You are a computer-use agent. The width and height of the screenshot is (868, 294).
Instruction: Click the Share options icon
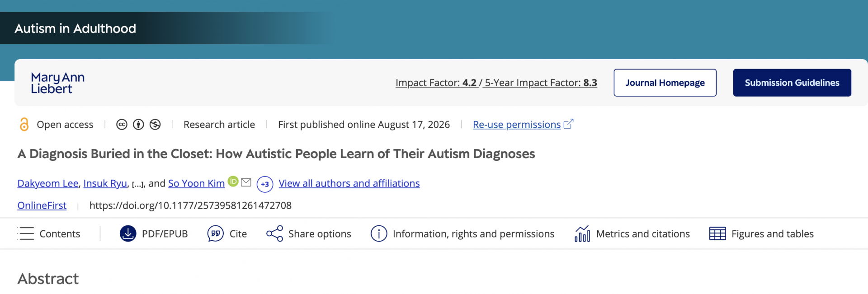pyautogui.click(x=274, y=233)
